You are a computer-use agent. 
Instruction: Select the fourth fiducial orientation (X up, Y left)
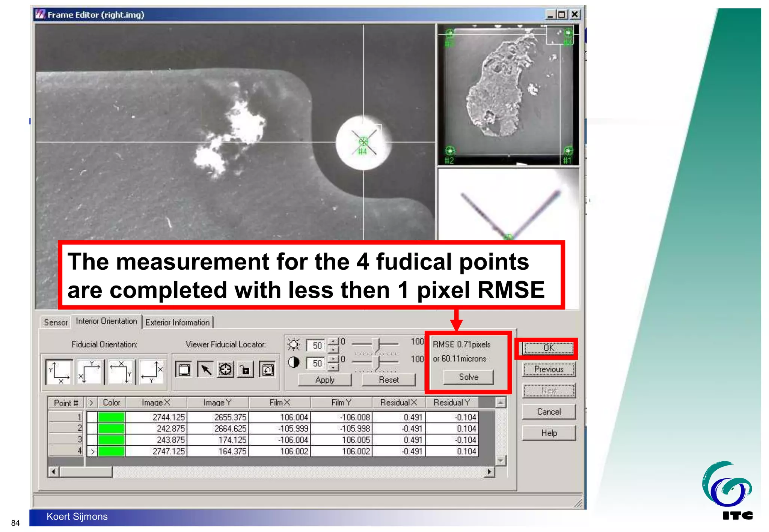[x=152, y=371]
